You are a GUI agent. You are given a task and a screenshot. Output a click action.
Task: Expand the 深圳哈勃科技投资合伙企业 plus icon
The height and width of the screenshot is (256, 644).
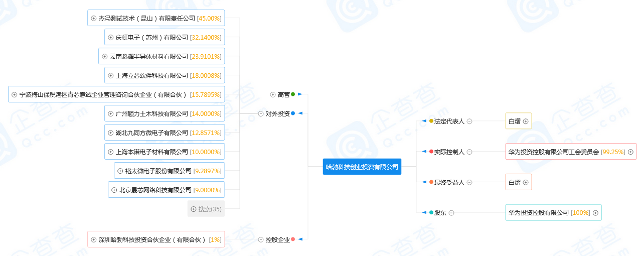pos(94,239)
